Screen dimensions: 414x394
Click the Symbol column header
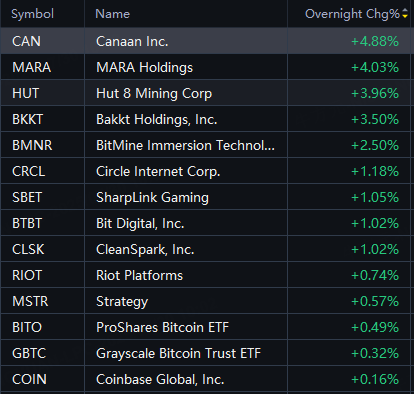pyautogui.click(x=32, y=14)
